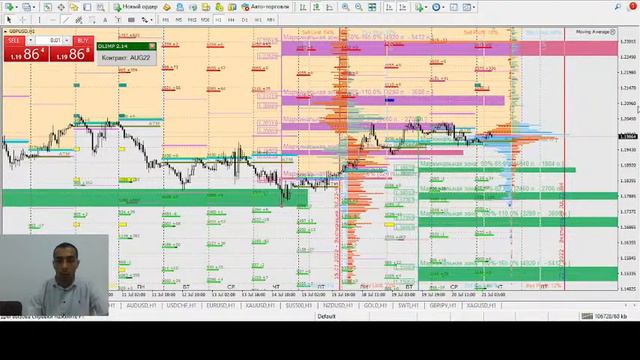
Task: Click the red BUY button
Action: (83, 40)
